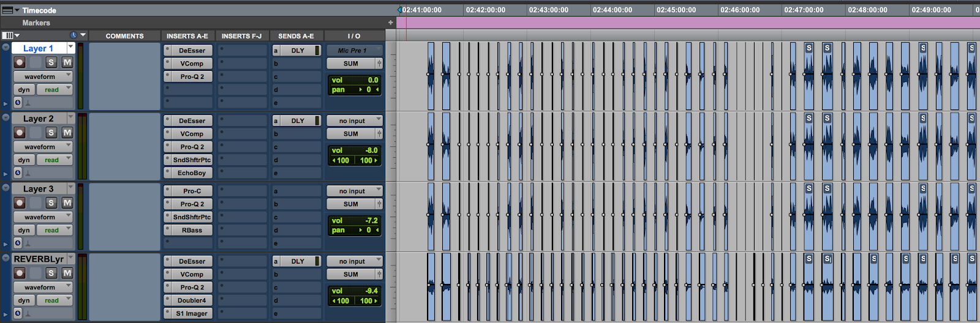Click the Layer 2 elastic audio icon
This screenshot has height=323, width=980.
pyautogui.click(x=28, y=174)
